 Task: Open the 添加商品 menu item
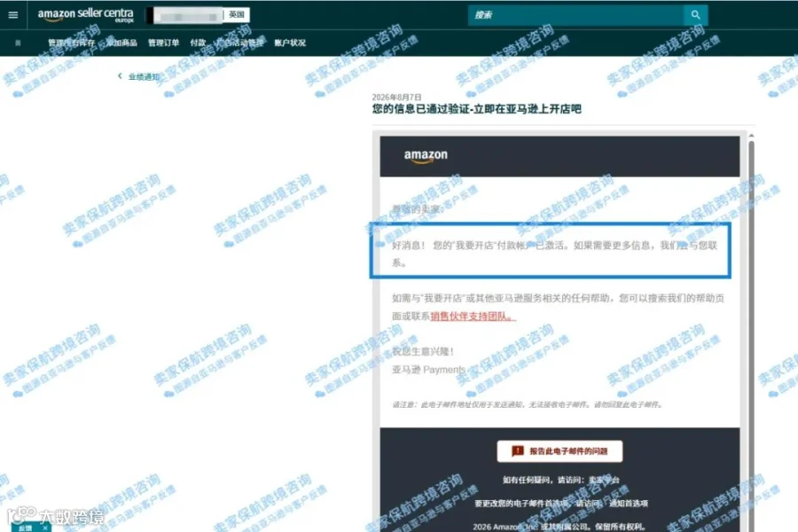pyautogui.click(x=121, y=43)
